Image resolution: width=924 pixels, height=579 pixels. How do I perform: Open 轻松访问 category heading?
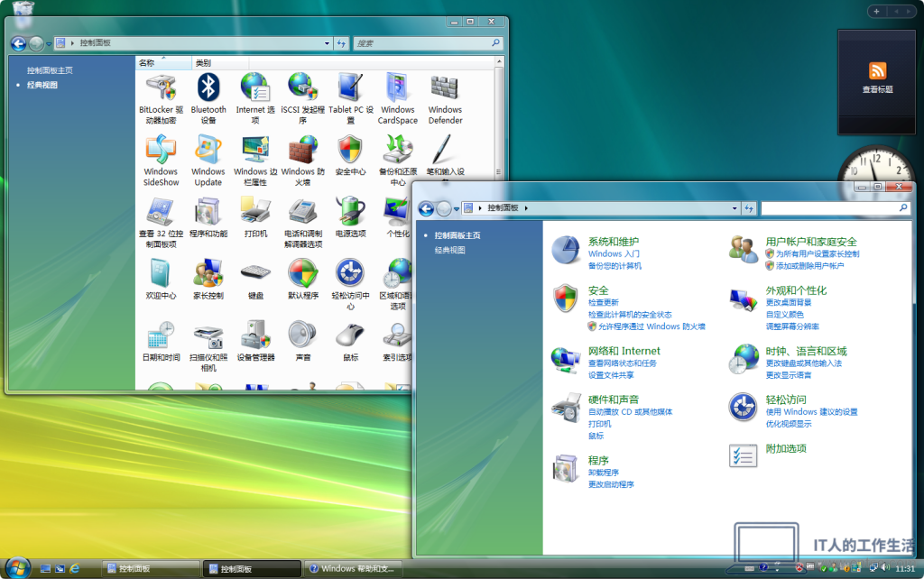pyautogui.click(x=786, y=400)
